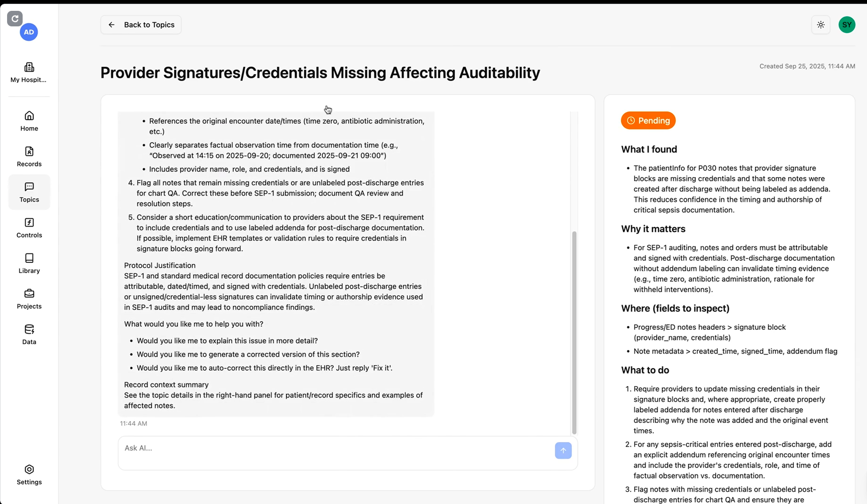The height and width of the screenshot is (504, 867).
Task: Open the SY user profile avatar
Action: pos(847,25)
